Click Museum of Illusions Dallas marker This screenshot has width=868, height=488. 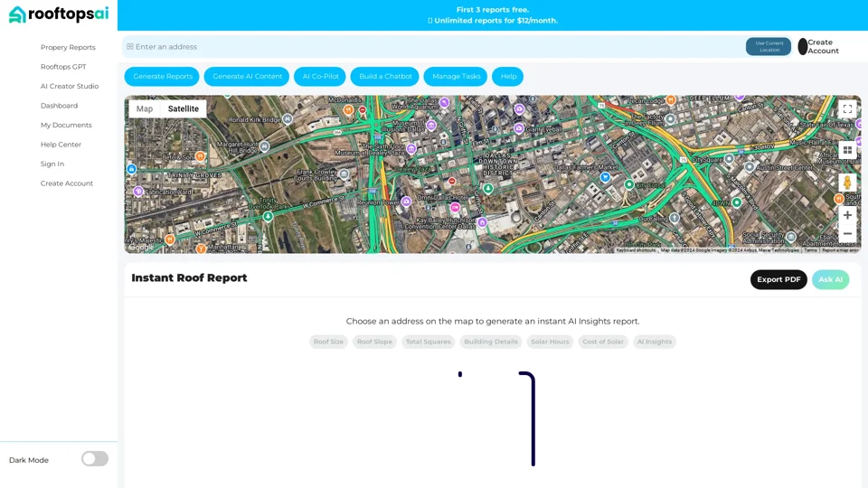431,126
